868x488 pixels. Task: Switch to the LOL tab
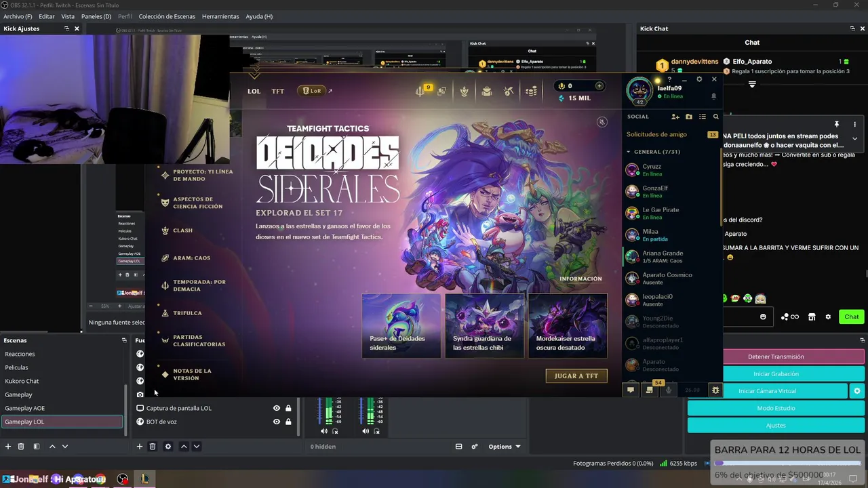tap(254, 91)
